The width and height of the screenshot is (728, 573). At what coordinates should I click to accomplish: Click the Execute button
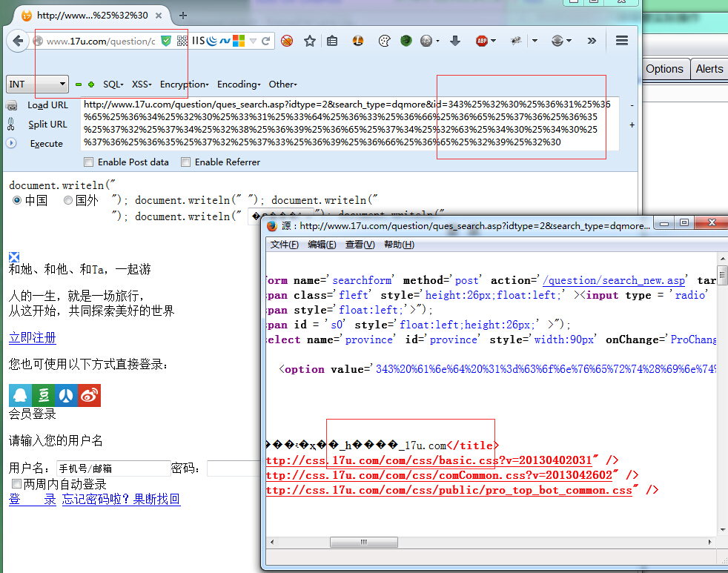coord(47,144)
